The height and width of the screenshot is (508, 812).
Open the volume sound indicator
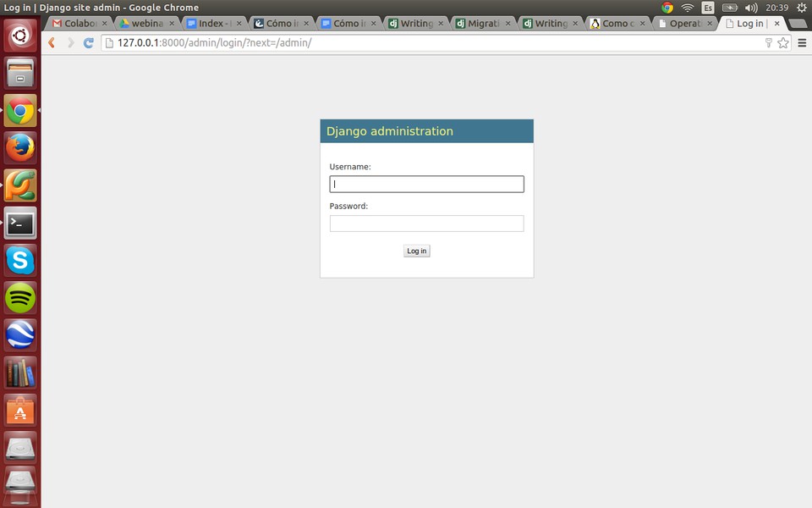pos(751,8)
